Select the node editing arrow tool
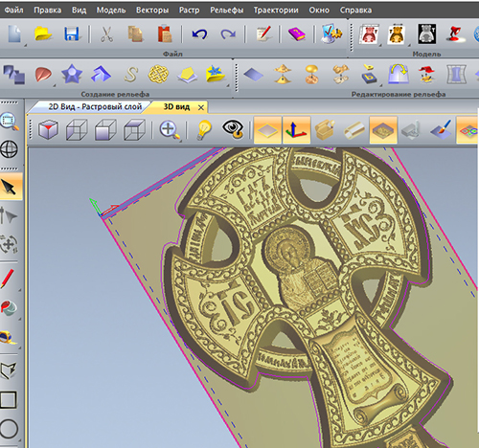479x448 pixels. coord(9,215)
